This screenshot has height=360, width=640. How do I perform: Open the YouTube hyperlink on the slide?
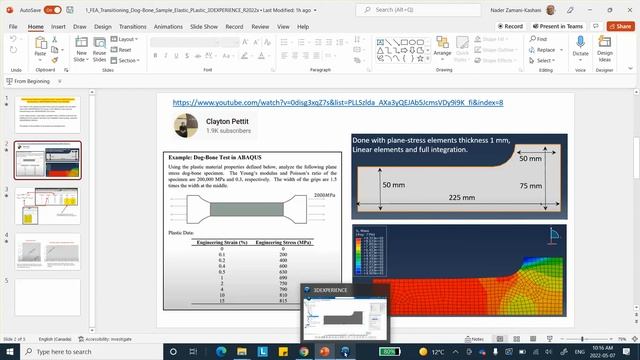pos(338,102)
